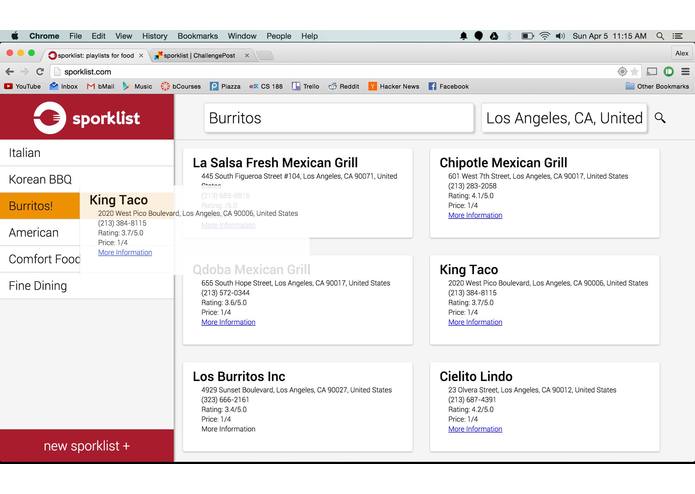
Task: Open Music bookmark
Action: (x=137, y=86)
